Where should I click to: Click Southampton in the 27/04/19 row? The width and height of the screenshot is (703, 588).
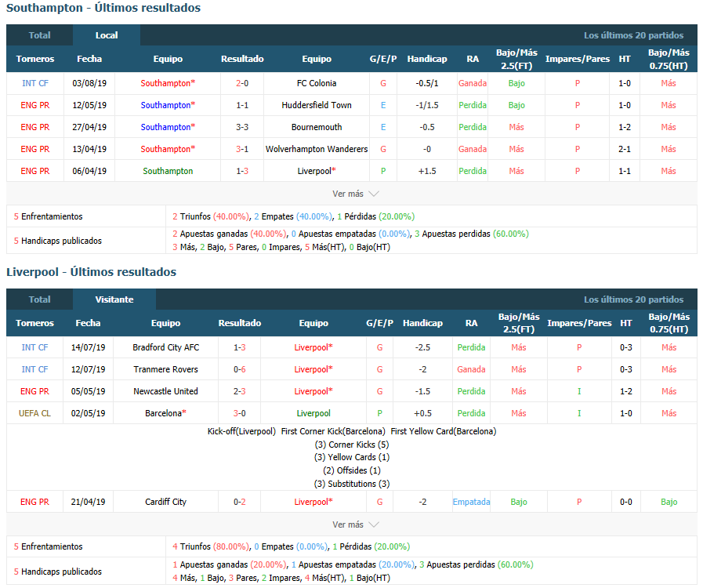[x=168, y=127]
